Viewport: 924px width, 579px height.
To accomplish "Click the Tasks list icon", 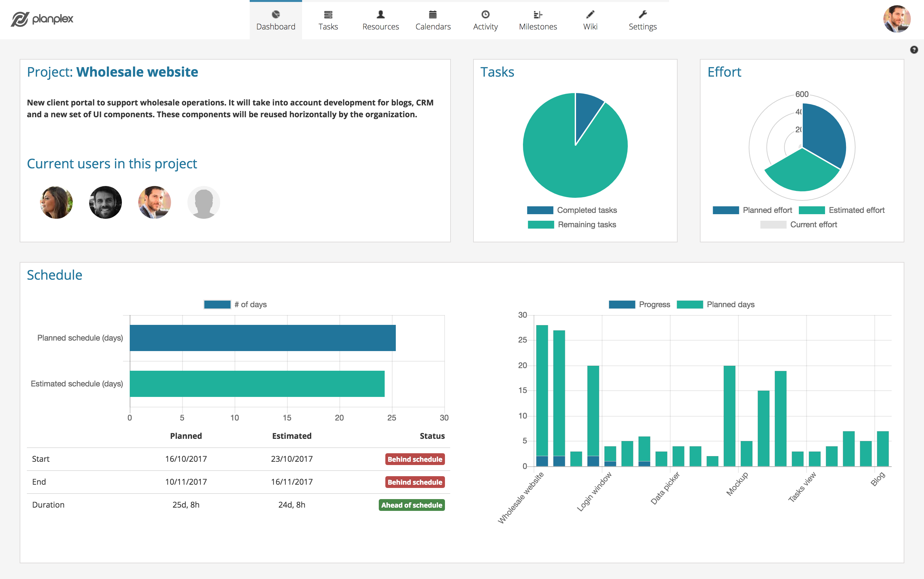I will [328, 14].
